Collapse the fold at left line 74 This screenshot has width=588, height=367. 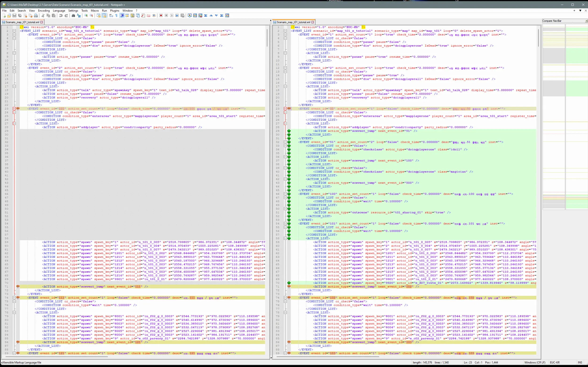[x=14, y=298]
